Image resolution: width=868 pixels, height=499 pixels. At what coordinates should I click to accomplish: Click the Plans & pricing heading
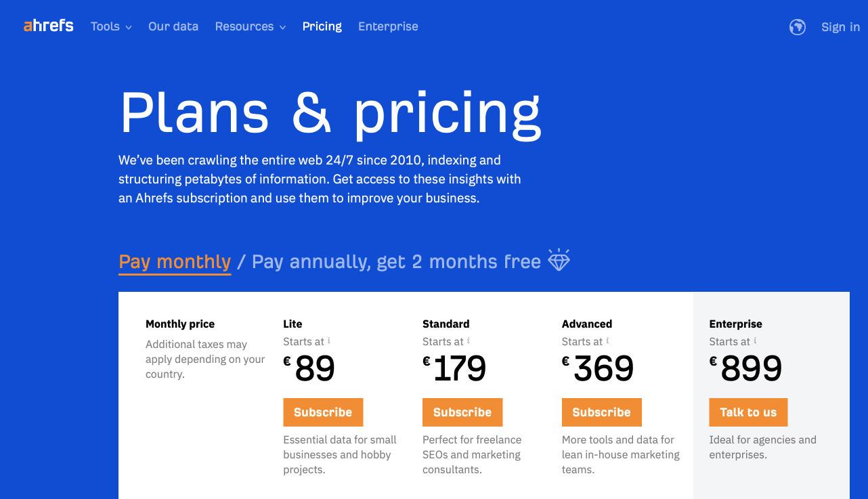330,112
